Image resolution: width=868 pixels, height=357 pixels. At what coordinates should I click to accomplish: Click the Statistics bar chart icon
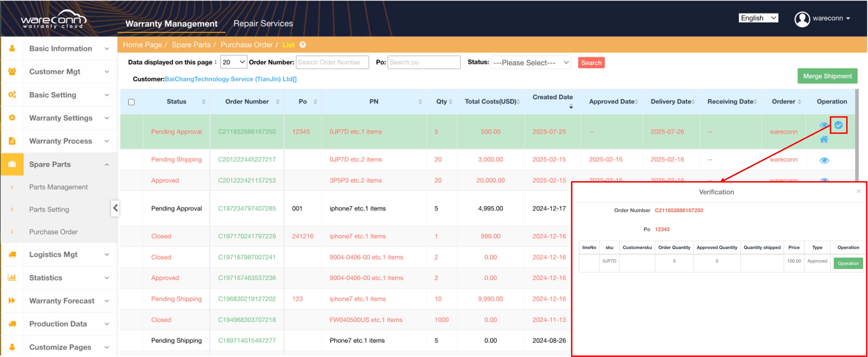pos(12,278)
